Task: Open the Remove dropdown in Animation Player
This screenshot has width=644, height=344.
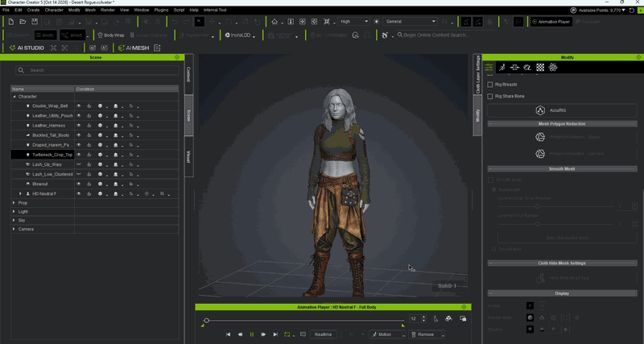Action: point(444,335)
